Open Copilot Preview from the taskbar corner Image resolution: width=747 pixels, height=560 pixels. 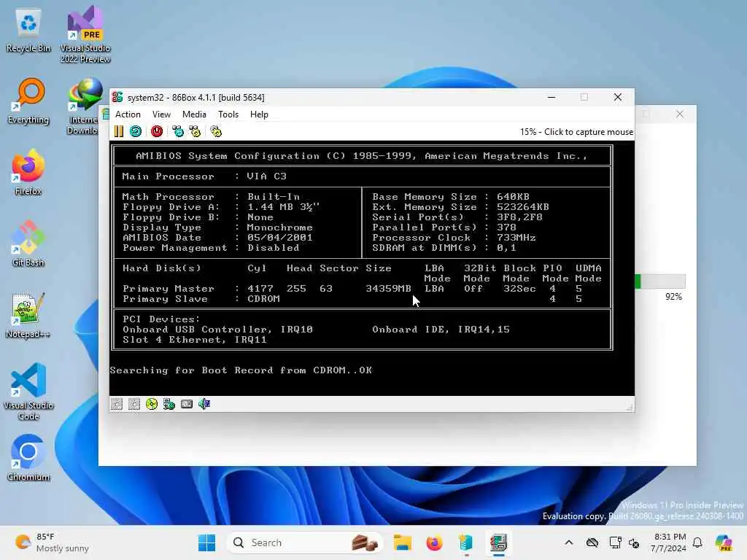pyautogui.click(x=724, y=542)
